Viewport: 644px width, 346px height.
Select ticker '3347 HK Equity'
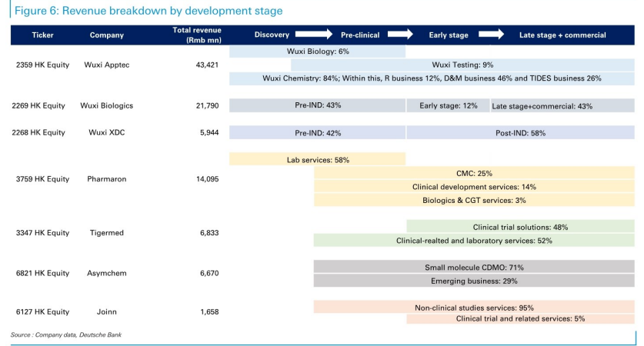tap(43, 233)
